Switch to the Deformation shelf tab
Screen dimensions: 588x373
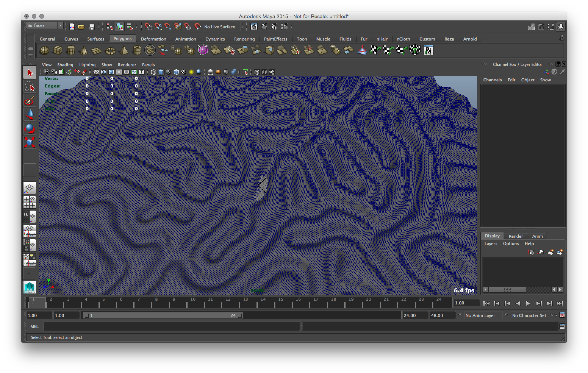(x=153, y=39)
